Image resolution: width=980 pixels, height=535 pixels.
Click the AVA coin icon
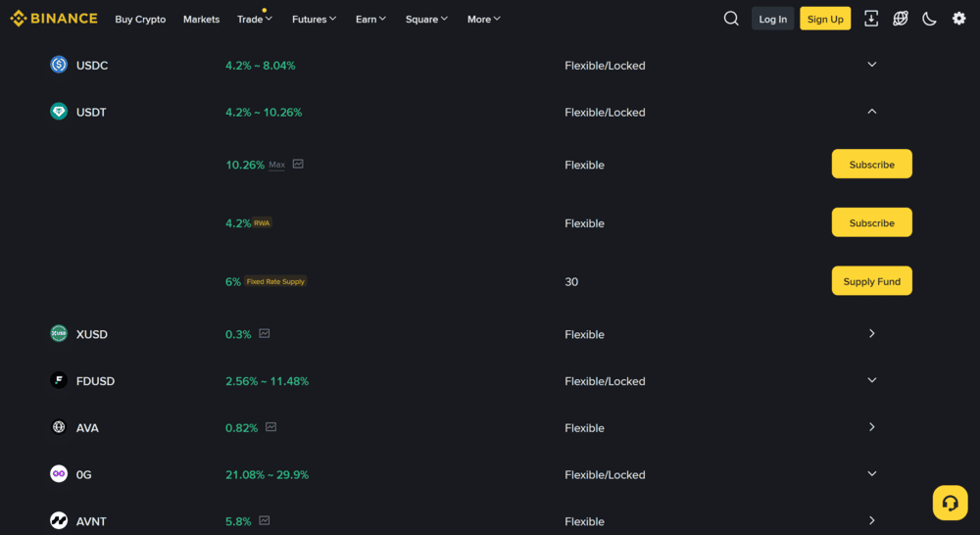pos(59,427)
